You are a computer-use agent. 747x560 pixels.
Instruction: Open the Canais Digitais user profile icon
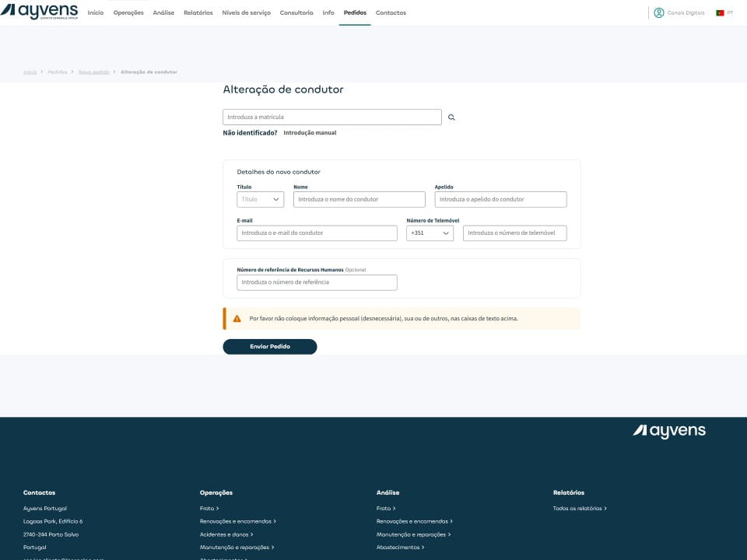659,13
